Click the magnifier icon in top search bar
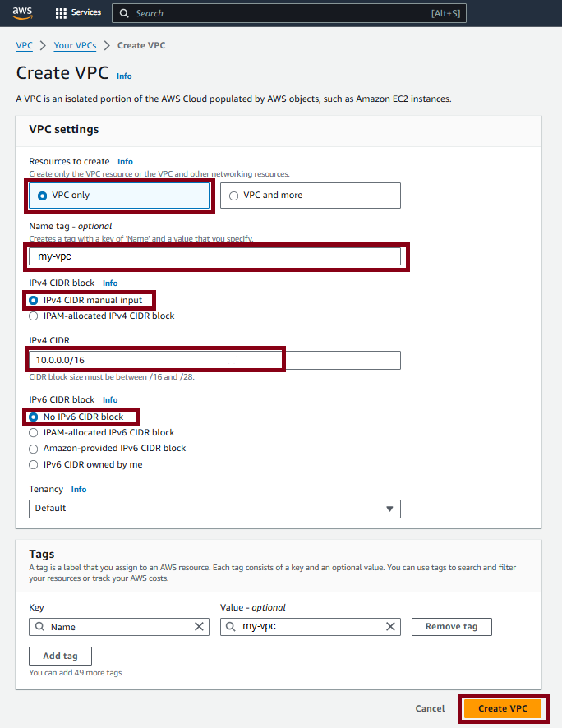 click(x=124, y=13)
